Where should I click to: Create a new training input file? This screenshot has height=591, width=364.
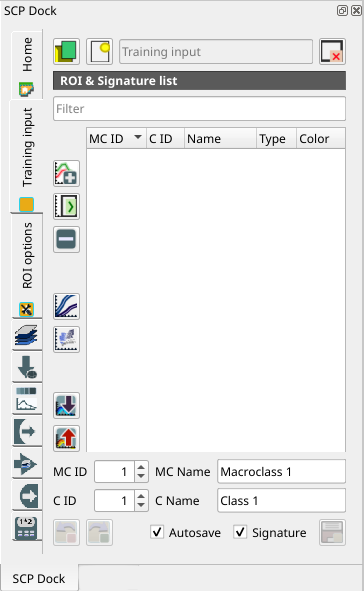(x=99, y=51)
